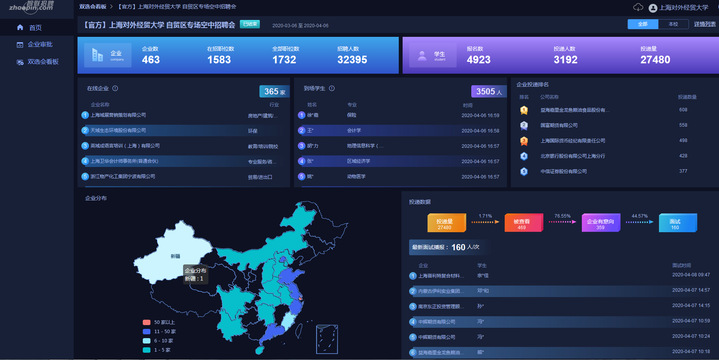Click the purple 企业有意向 funnel block
Screen dimensions: 719x360
[601, 223]
